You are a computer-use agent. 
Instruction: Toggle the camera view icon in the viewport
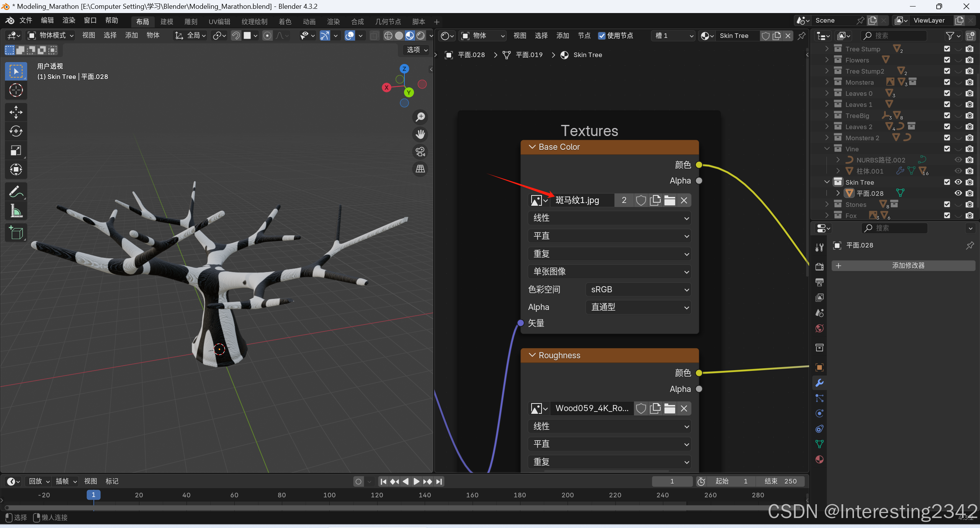(x=420, y=152)
